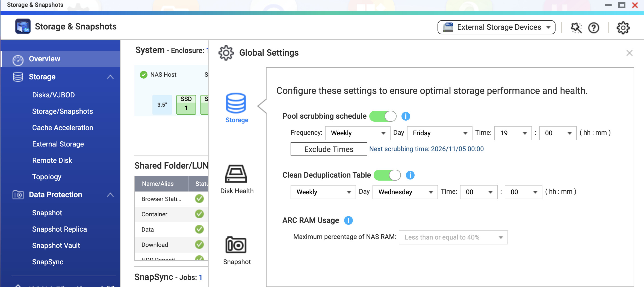The image size is (644, 287).
Task: Turn off Clean Deduplication Table toggle
Action: coord(387,175)
